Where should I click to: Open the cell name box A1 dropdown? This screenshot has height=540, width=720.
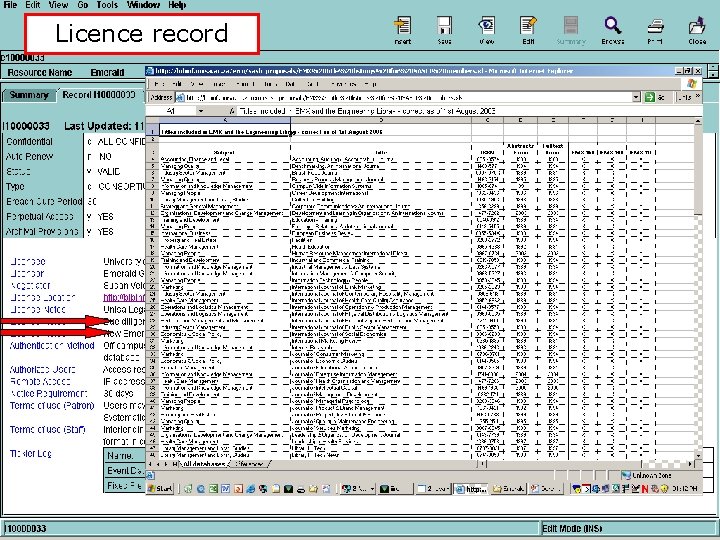tap(201, 111)
